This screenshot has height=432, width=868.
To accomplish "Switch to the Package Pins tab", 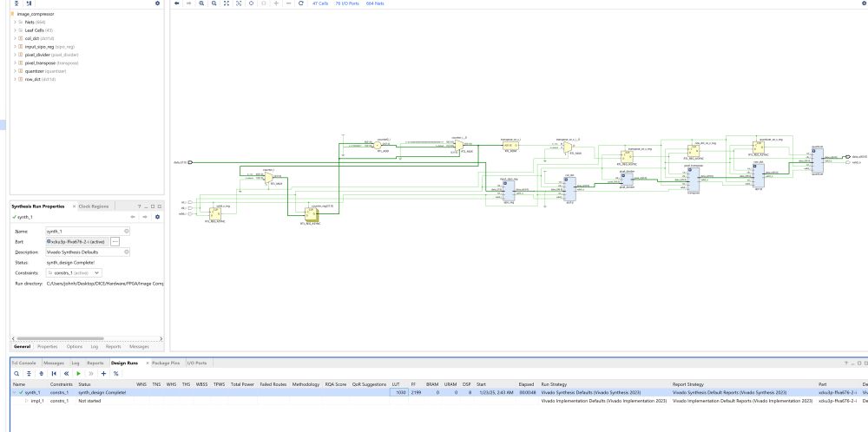I will (166, 363).
